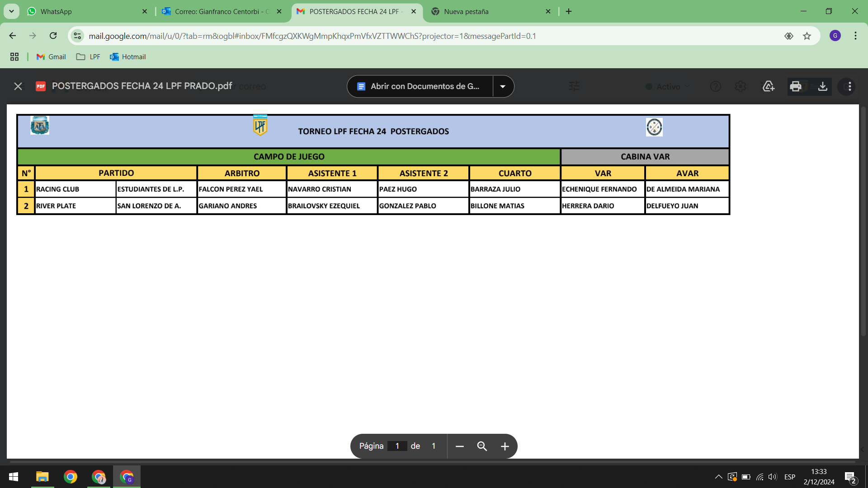The image size is (868, 488).
Task: Click the address bar URL
Action: pyautogui.click(x=312, y=36)
